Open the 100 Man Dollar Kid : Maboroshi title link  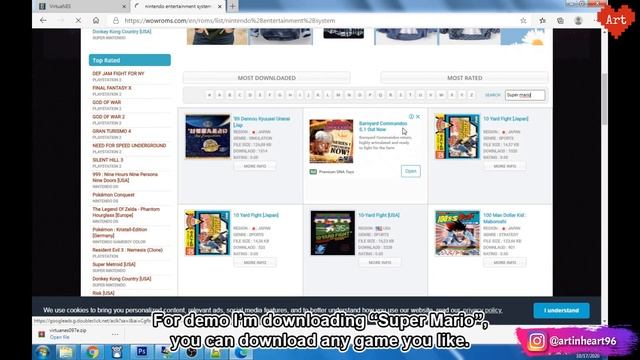click(504, 218)
